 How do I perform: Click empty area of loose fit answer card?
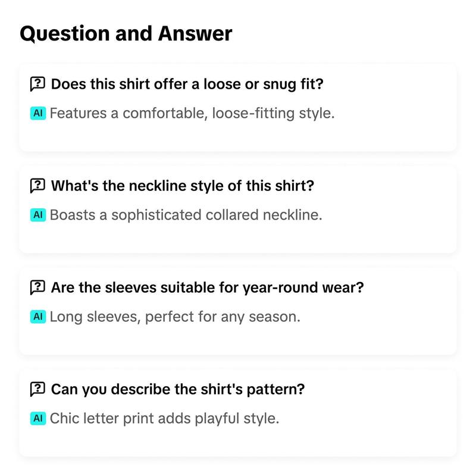(394, 133)
